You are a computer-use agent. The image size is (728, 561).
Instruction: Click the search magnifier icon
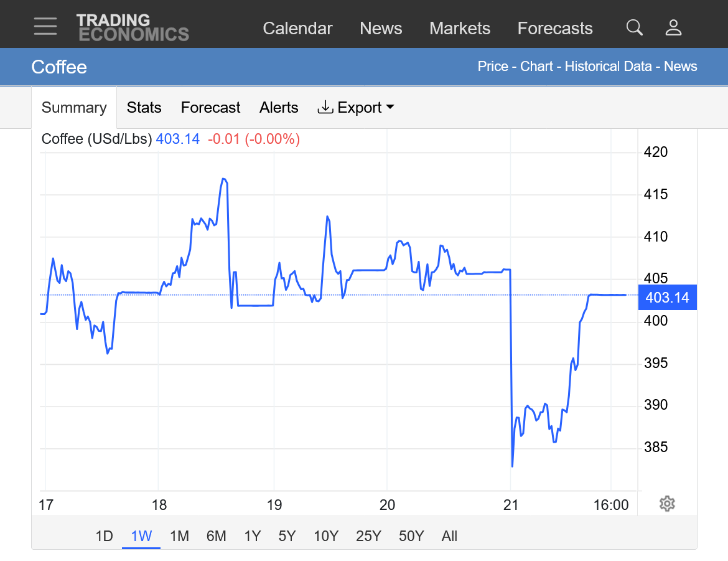(x=634, y=27)
